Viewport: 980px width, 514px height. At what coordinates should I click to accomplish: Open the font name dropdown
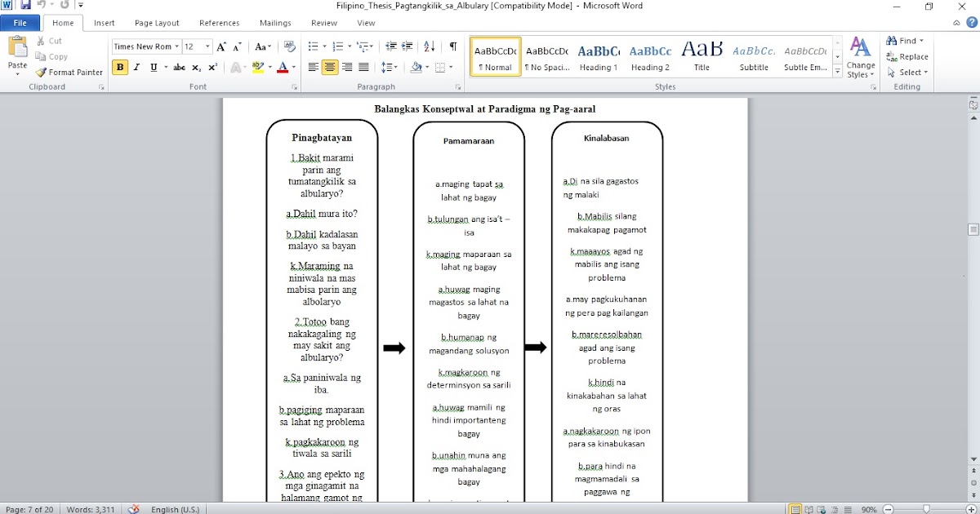tap(176, 47)
